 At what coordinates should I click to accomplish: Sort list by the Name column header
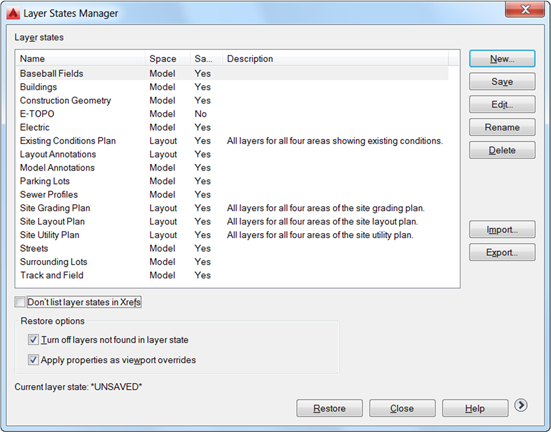click(x=80, y=59)
